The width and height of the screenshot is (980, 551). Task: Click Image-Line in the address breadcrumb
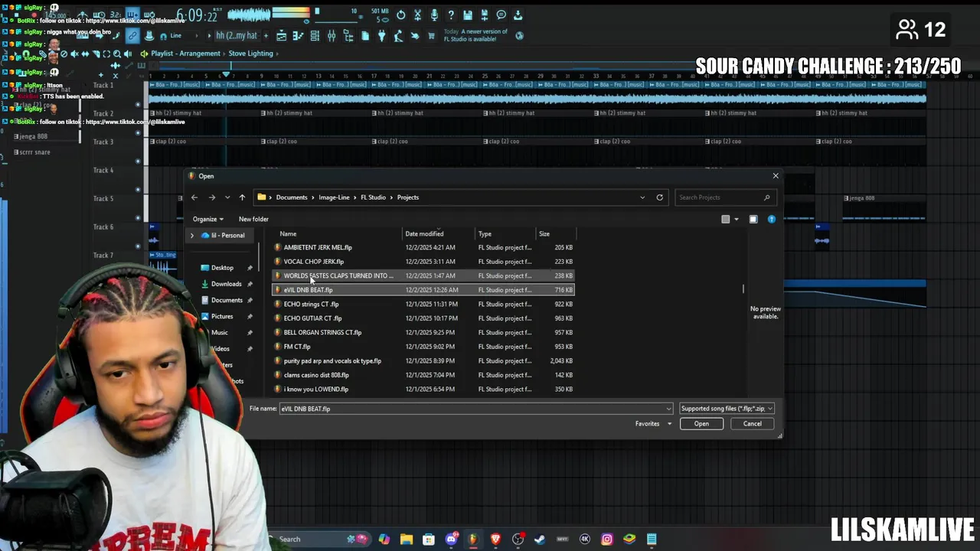pos(334,197)
